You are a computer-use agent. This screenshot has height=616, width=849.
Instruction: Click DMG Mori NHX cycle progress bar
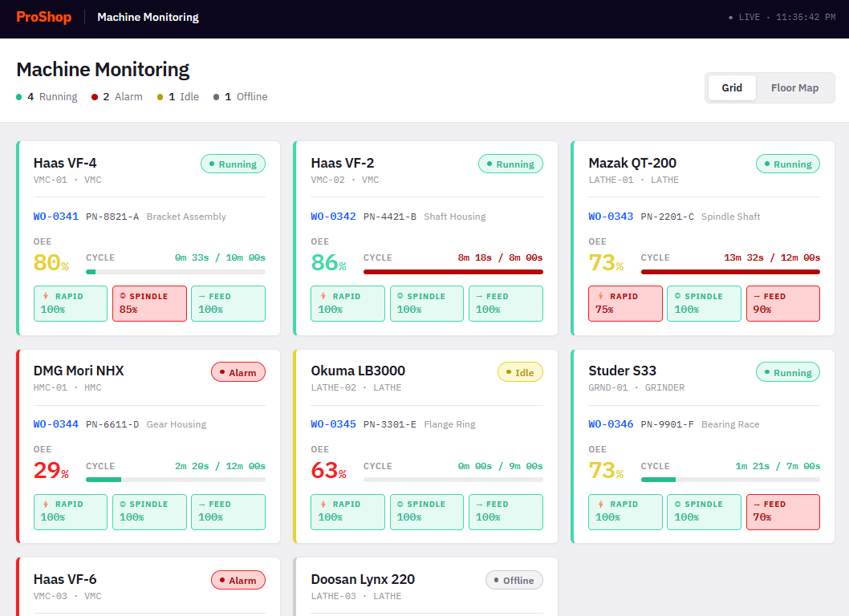pos(176,480)
